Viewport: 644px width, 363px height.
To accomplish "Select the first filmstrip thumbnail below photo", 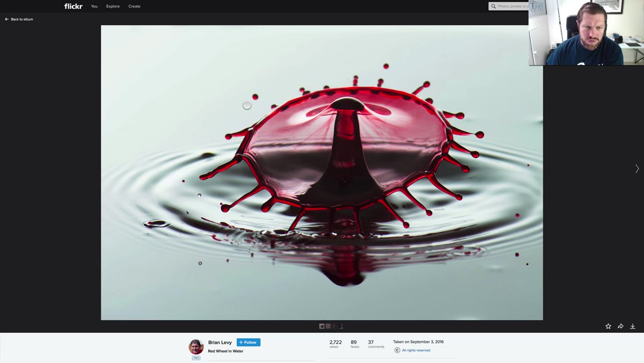I will [x=322, y=326].
